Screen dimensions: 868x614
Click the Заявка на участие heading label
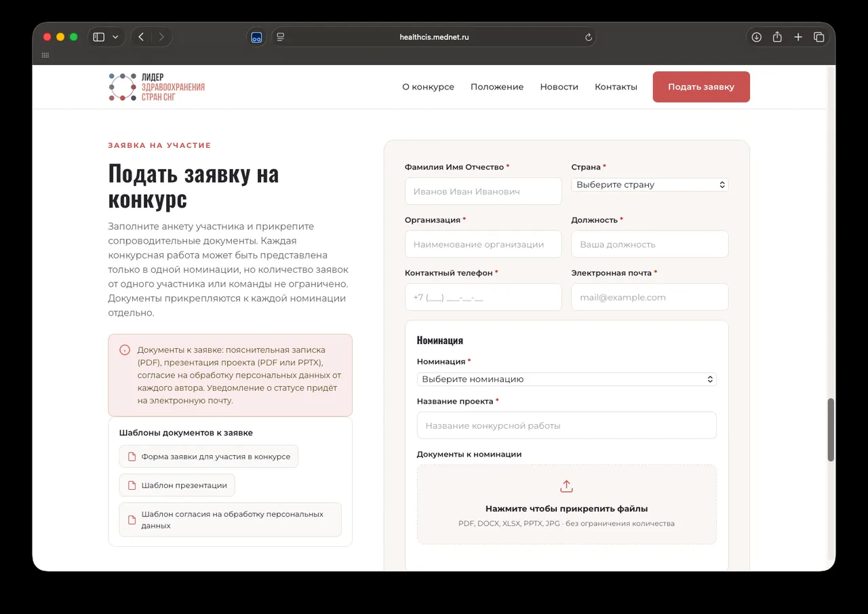coord(159,145)
